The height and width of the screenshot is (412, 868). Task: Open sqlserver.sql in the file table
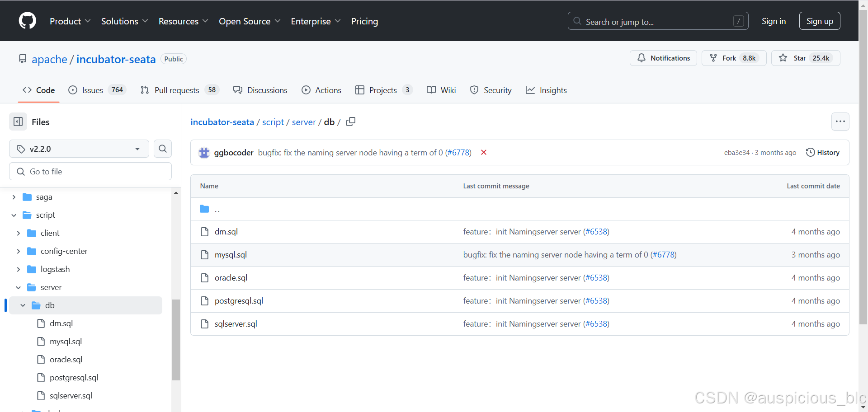236,324
